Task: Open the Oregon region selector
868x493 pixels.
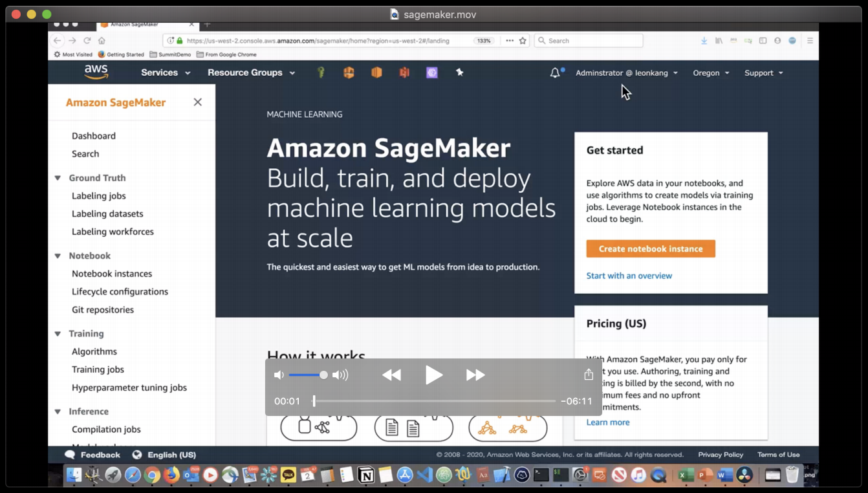Action: point(711,73)
